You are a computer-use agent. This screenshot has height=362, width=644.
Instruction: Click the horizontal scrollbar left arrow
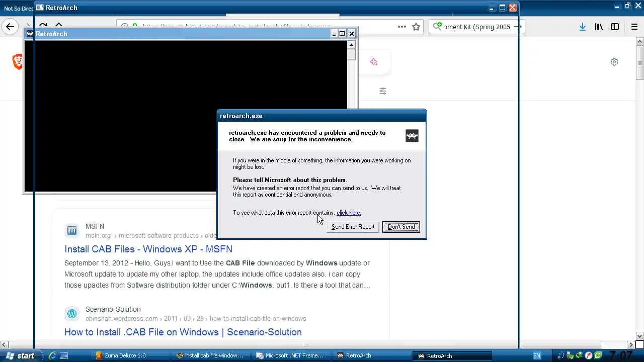pos(4,344)
